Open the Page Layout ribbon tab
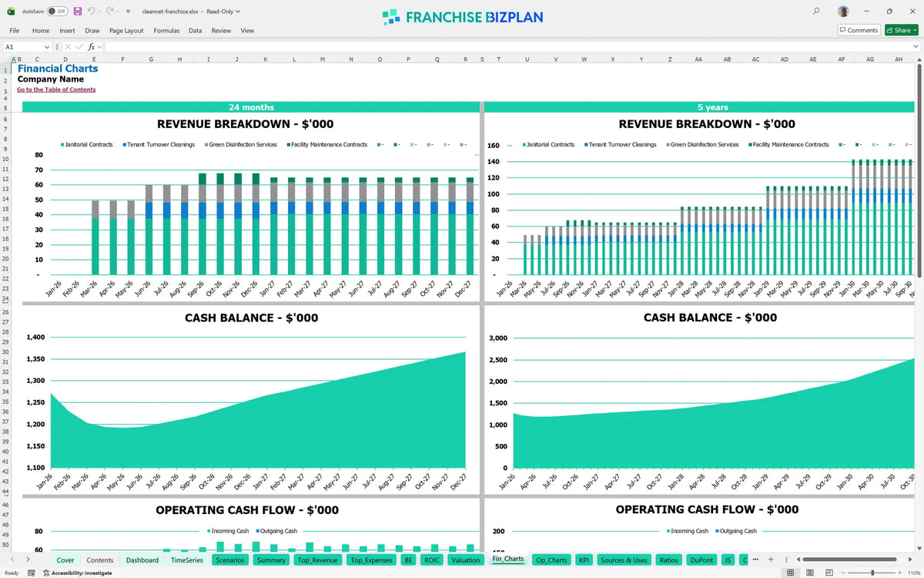 (126, 31)
